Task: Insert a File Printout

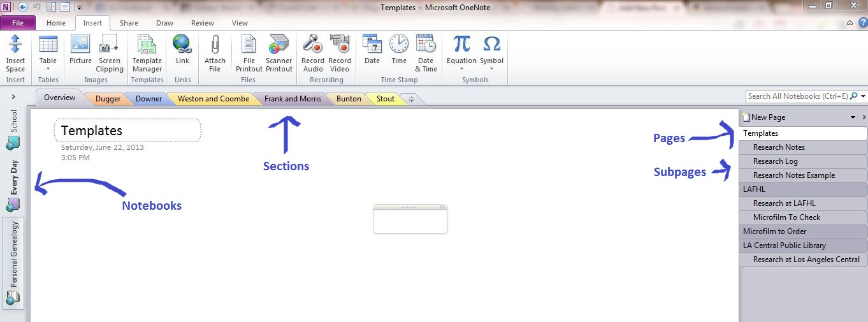Action: (x=249, y=54)
